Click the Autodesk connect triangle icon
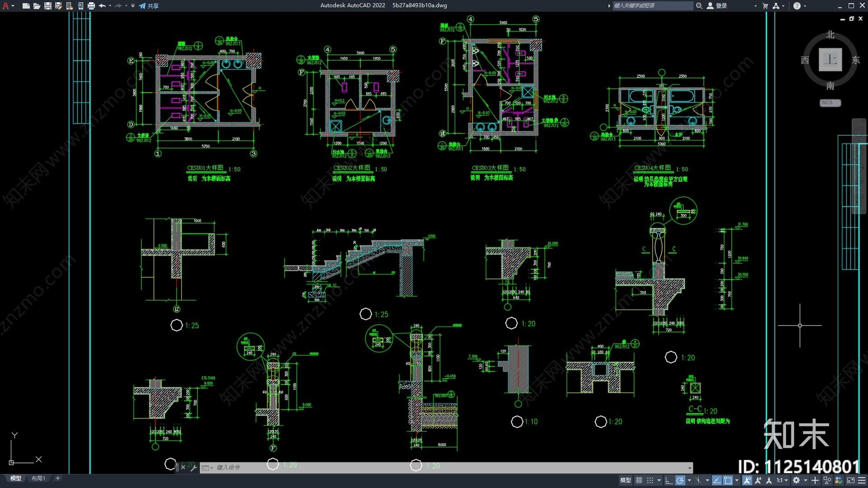 776,5
